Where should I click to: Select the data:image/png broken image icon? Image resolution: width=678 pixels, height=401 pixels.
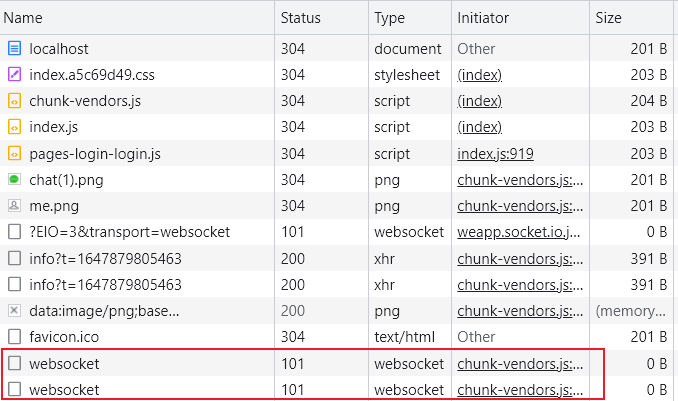pos(14,310)
